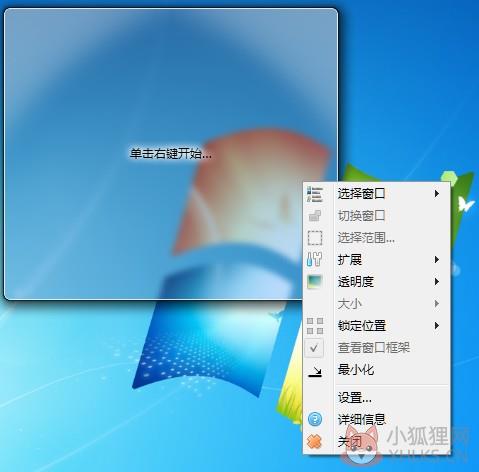Open 设置... from the context menu
Screen dimensions: 479x472
(x=376, y=398)
